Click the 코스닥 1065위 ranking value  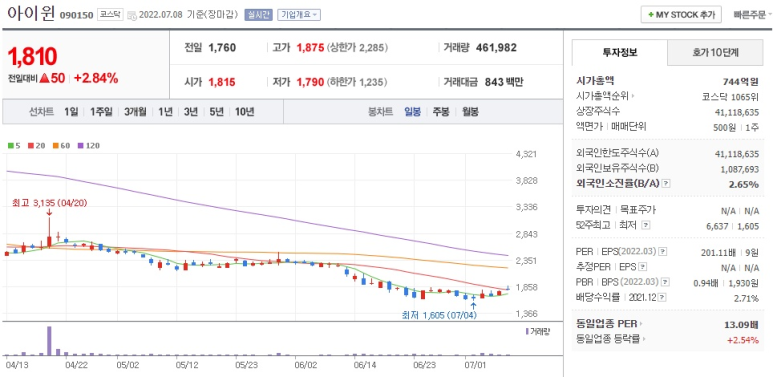click(730, 97)
